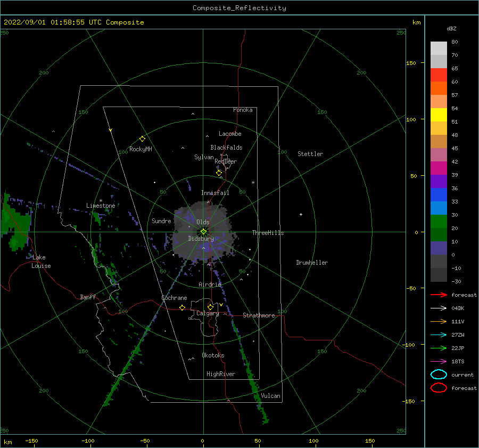
Task: Click the Airdrie label
Action: pos(210,284)
